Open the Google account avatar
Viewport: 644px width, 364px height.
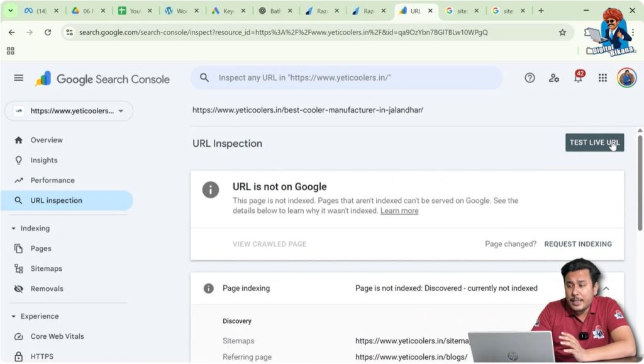coord(626,77)
